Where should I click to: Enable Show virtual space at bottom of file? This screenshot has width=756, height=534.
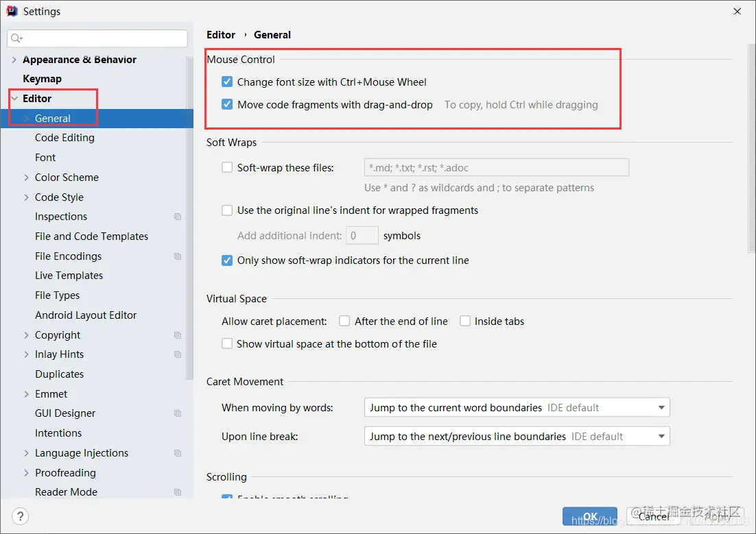tap(227, 343)
